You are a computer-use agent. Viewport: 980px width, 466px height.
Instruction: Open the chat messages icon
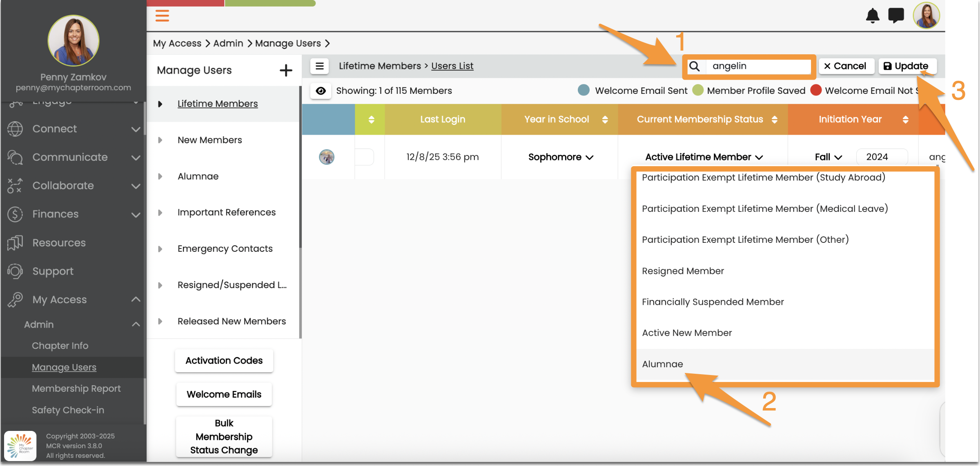point(896,16)
